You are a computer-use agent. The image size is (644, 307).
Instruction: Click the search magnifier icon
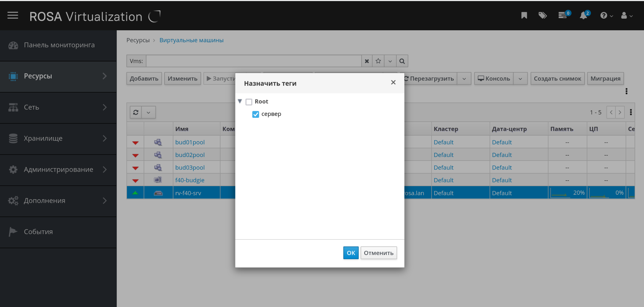pyautogui.click(x=402, y=61)
